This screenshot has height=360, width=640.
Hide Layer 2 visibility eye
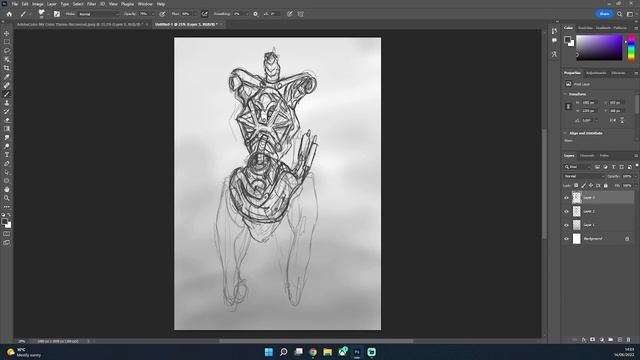[566, 211]
